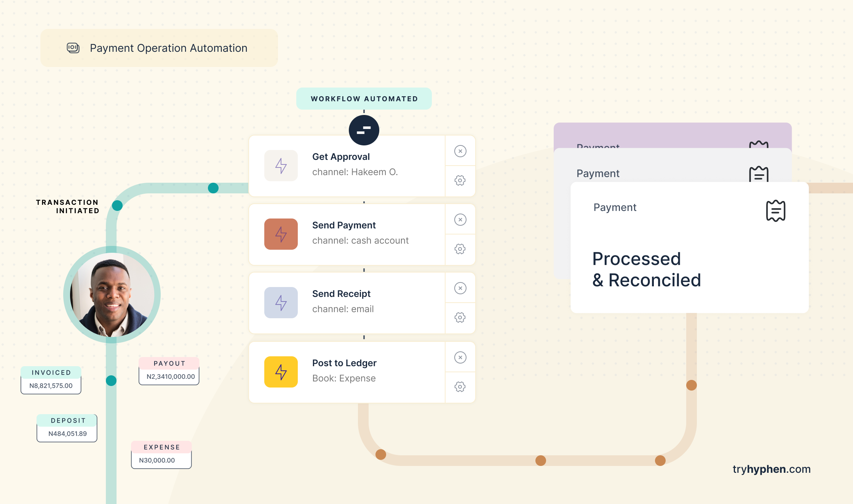The height and width of the screenshot is (504, 853).
Task: Collapse workflow with the dark minus button
Action: tap(364, 130)
